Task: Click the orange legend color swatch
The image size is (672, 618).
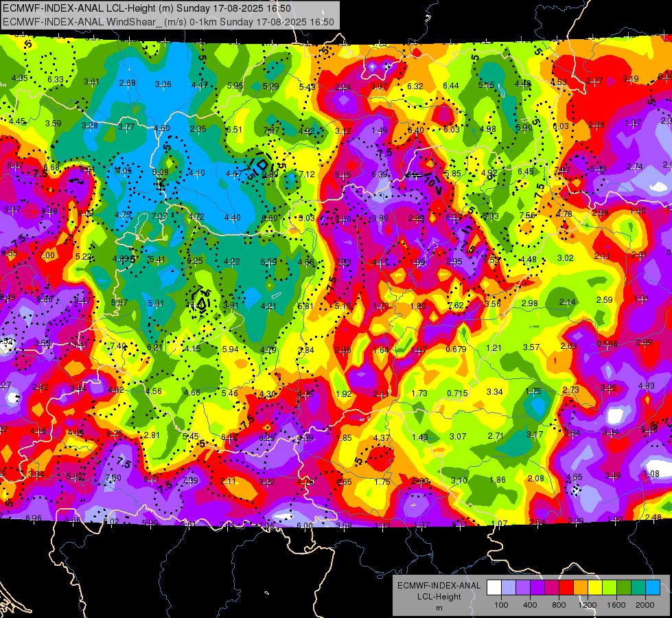Action: click(581, 588)
